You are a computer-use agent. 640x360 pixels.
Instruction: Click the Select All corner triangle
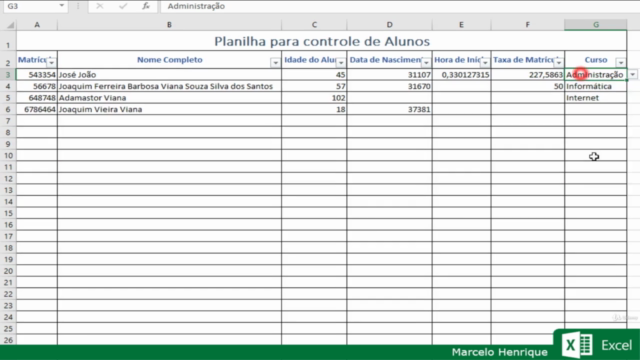(x=10, y=25)
